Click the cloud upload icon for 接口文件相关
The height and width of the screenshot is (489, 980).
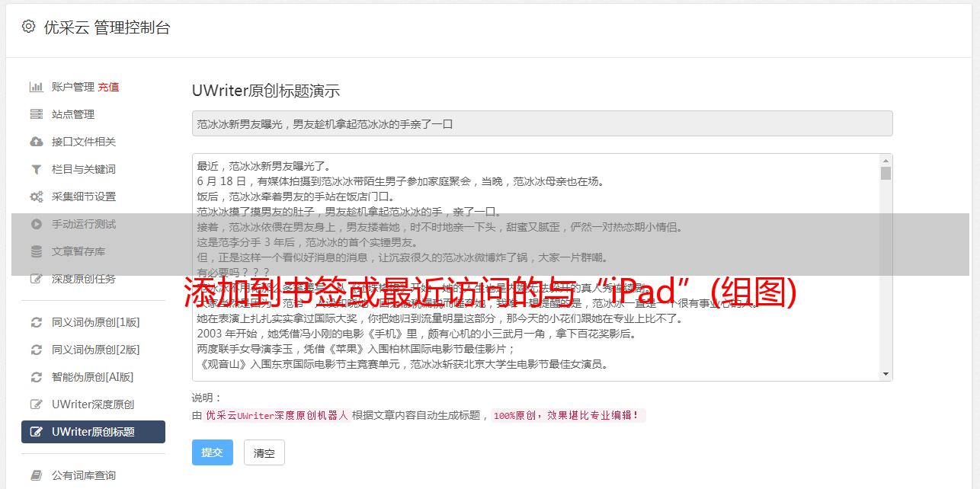pos(36,142)
